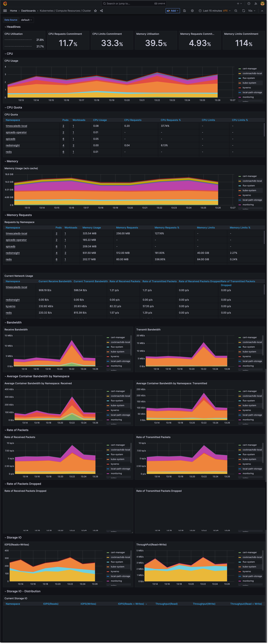Open the user profile avatar
Viewport: 268px width, 644px height.
click(x=263, y=4)
